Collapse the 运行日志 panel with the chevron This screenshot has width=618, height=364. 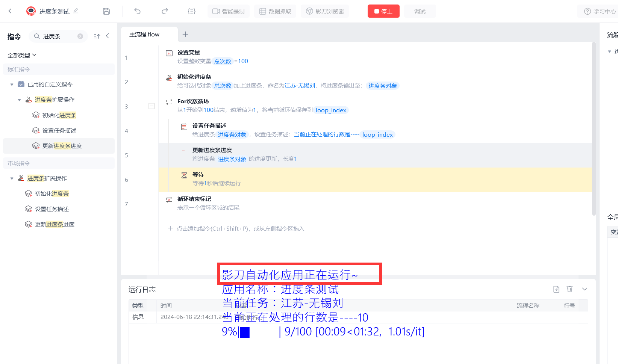585,289
